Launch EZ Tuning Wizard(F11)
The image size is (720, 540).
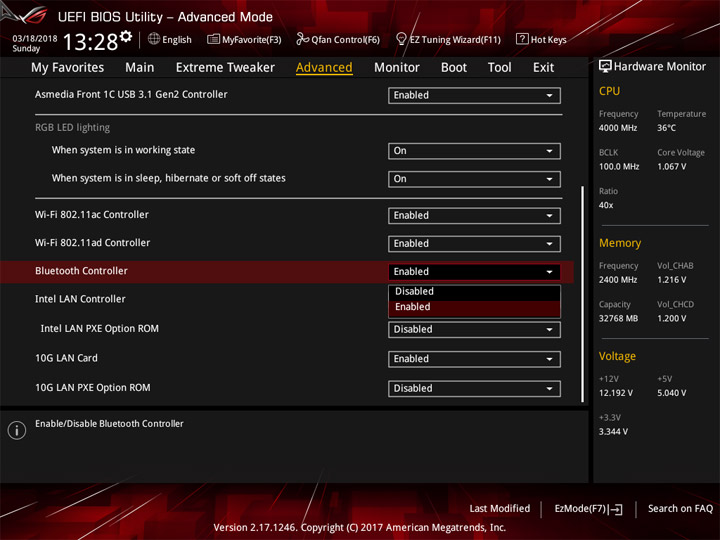(x=448, y=39)
